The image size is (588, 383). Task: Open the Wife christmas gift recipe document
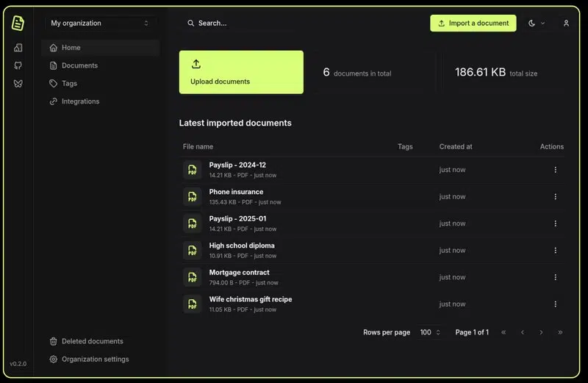tap(251, 299)
